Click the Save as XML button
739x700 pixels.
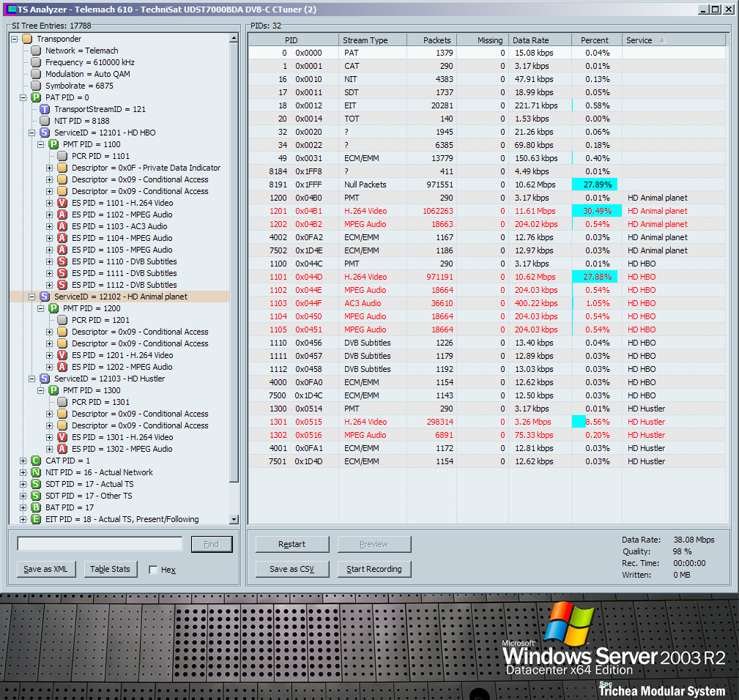pos(45,569)
